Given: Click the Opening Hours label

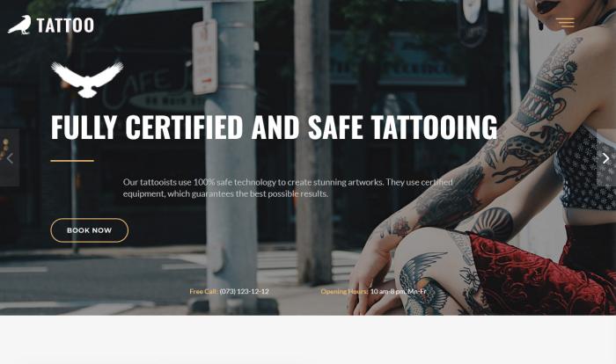Looking at the screenshot, I should click(x=345, y=291).
